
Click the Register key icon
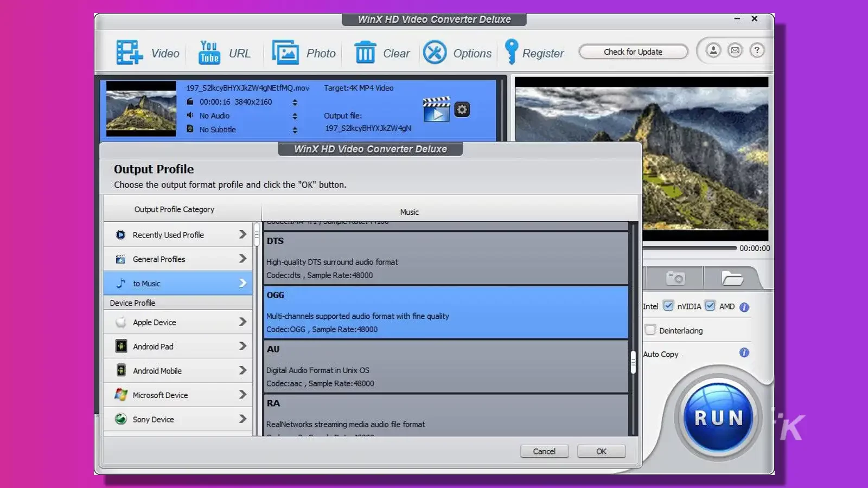coord(511,52)
